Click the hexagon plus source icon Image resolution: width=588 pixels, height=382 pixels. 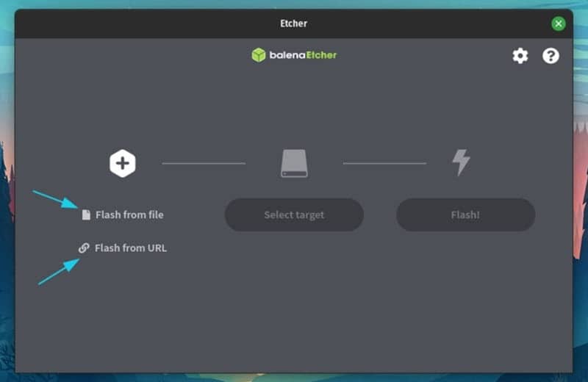coord(123,163)
